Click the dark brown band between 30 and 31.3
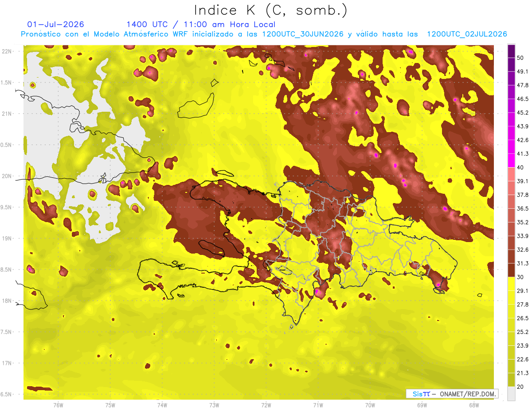This screenshot has height=411, width=532. 511,270
